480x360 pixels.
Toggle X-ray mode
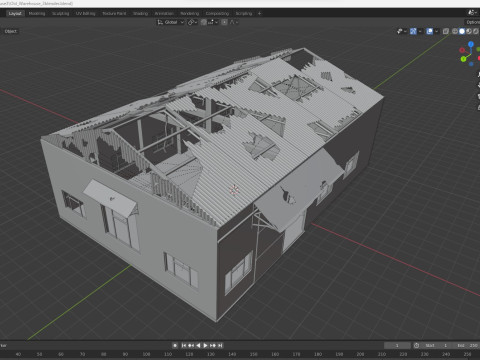pyautogui.click(x=446, y=31)
